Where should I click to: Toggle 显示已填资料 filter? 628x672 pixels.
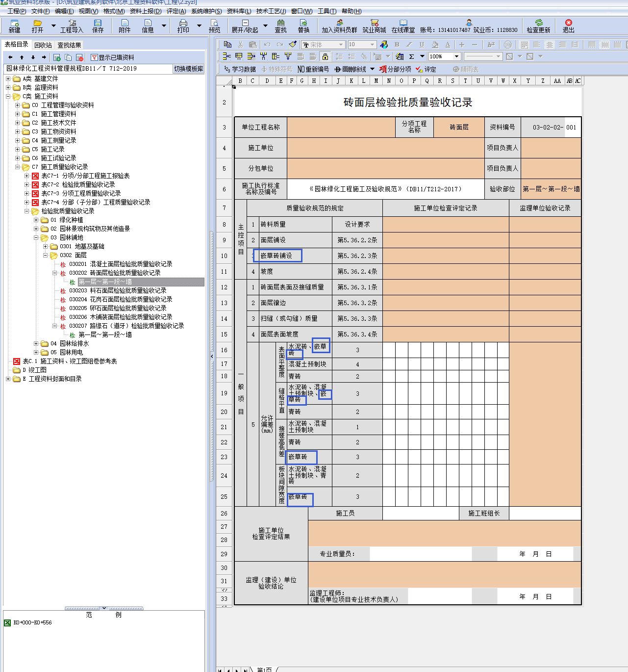coord(113,57)
